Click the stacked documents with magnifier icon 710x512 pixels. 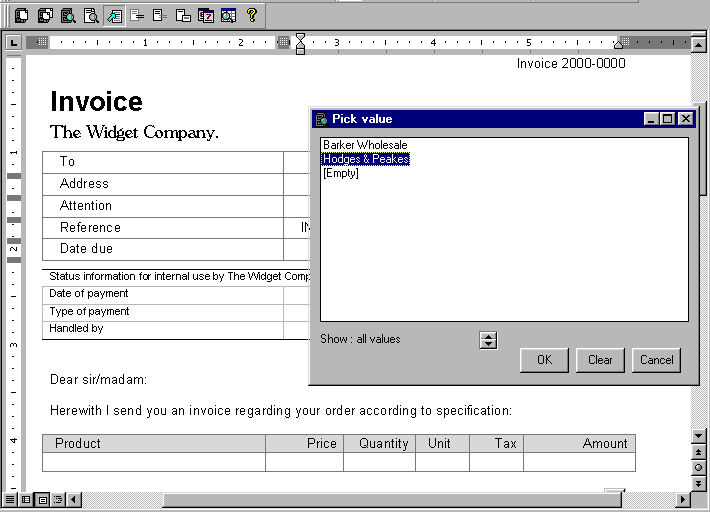coord(68,16)
